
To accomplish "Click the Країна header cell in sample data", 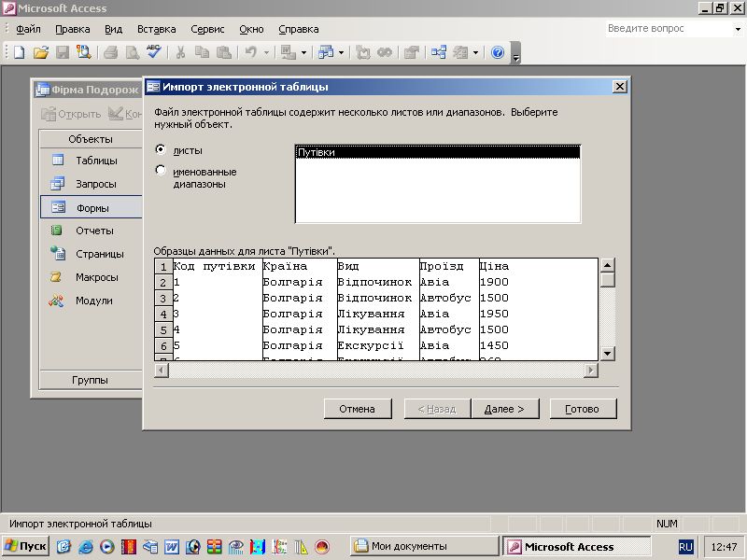I will 300,266.
